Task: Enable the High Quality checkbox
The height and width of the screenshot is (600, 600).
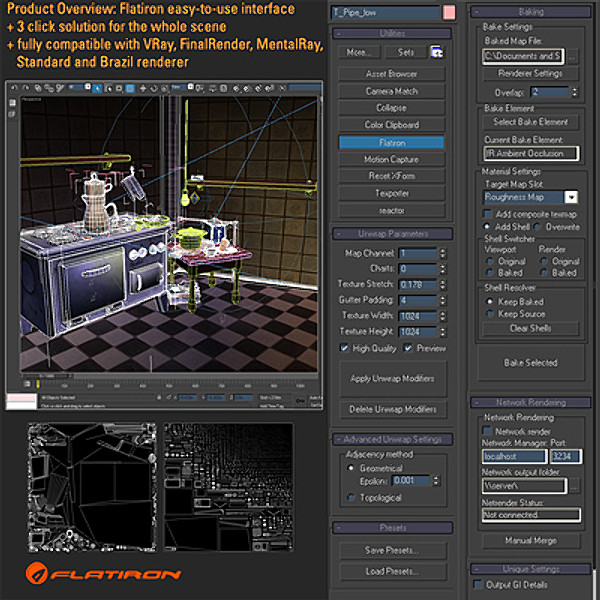Action: (344, 348)
